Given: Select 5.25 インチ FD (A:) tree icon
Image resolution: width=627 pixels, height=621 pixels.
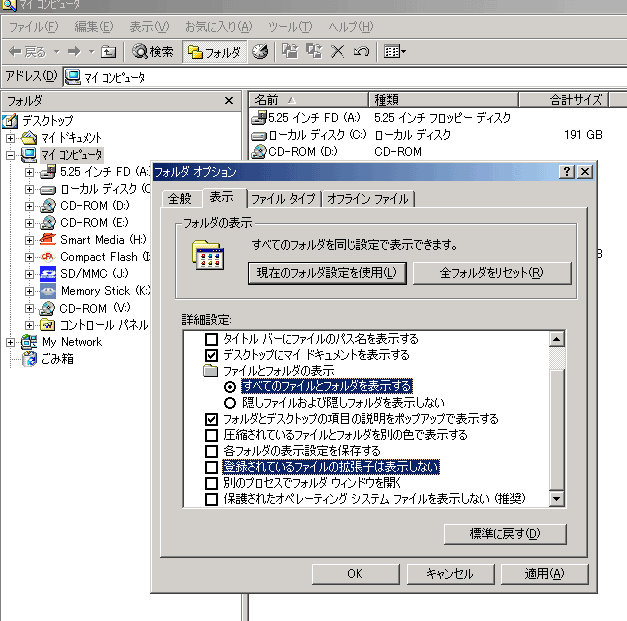Looking at the screenshot, I should pyautogui.click(x=48, y=172).
